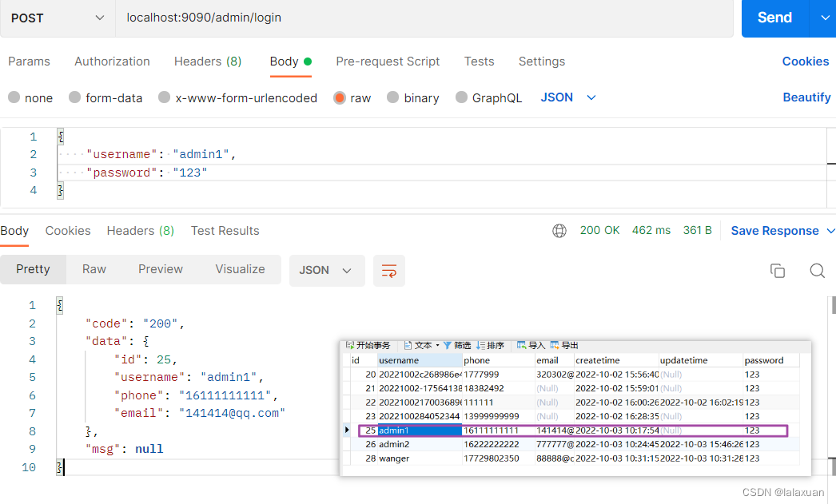
Task: Click the phone column header
Action: point(499,360)
